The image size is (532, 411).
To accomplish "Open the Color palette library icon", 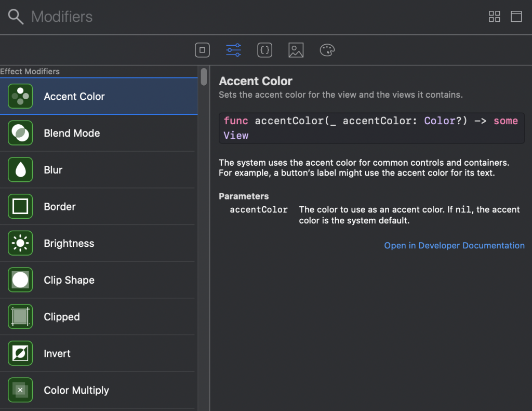I will 327,50.
